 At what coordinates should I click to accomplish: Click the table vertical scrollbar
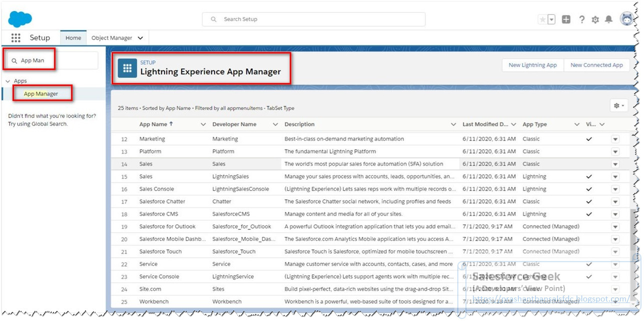pos(632,255)
